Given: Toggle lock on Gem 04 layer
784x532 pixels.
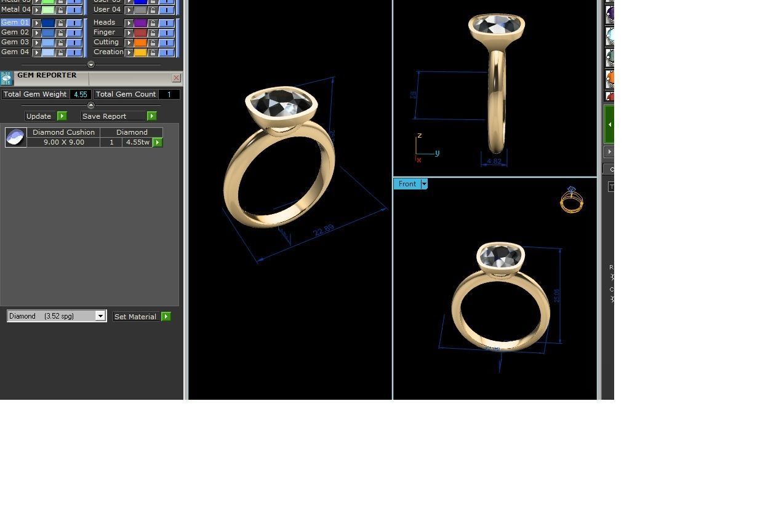Looking at the screenshot, I should click(x=60, y=52).
